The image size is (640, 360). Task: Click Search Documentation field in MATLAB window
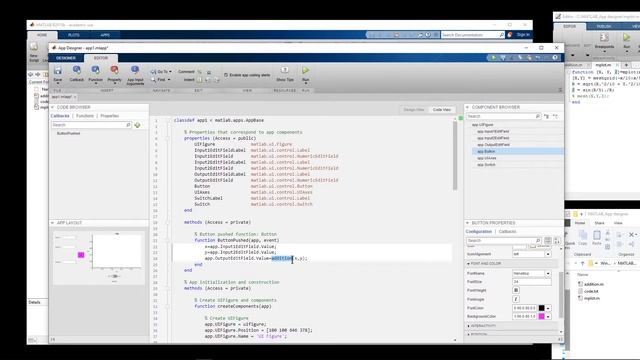point(473,35)
